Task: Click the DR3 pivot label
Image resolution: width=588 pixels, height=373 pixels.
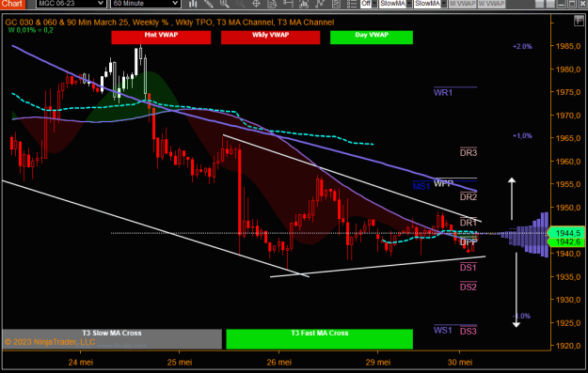Action: [x=469, y=152]
